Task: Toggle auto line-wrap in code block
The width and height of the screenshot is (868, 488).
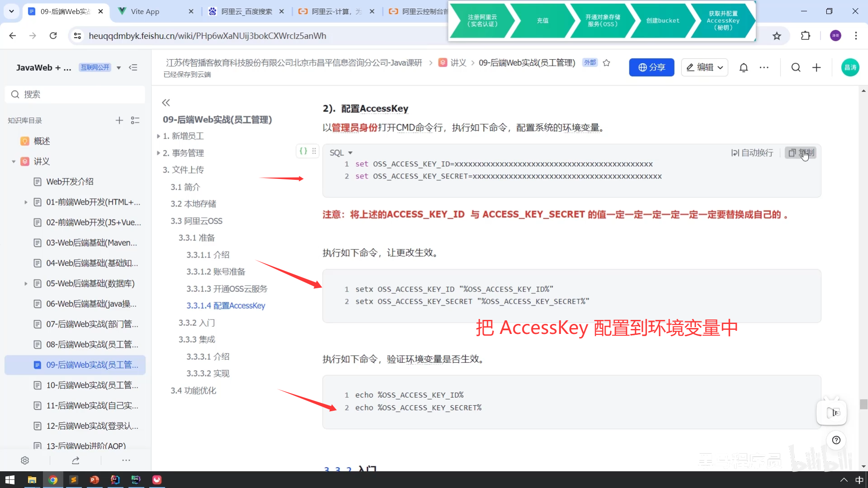Action: [x=752, y=153]
